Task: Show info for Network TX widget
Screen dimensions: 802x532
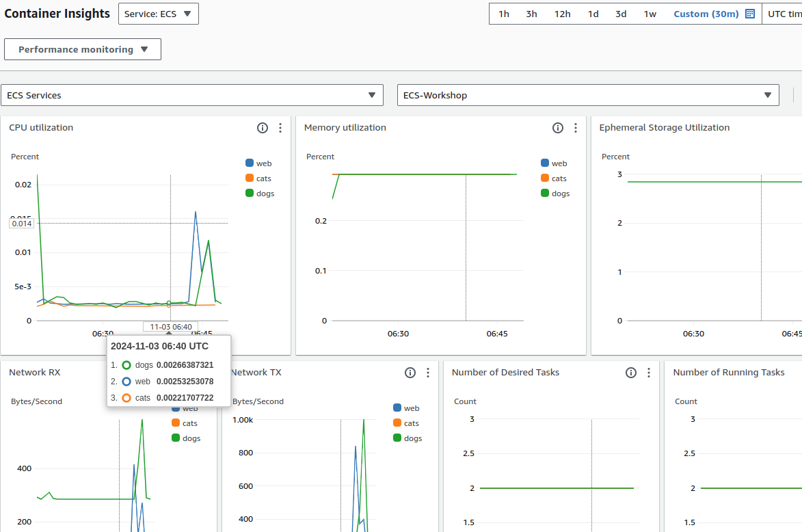Action: click(x=410, y=373)
